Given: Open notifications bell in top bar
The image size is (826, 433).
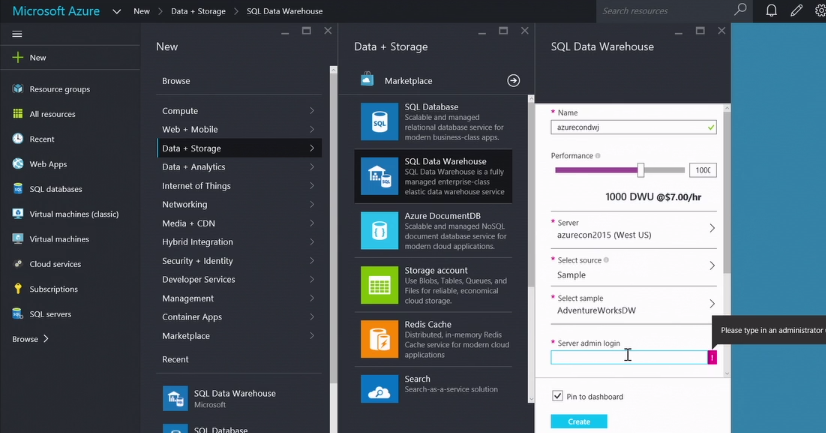Looking at the screenshot, I should click(x=771, y=11).
